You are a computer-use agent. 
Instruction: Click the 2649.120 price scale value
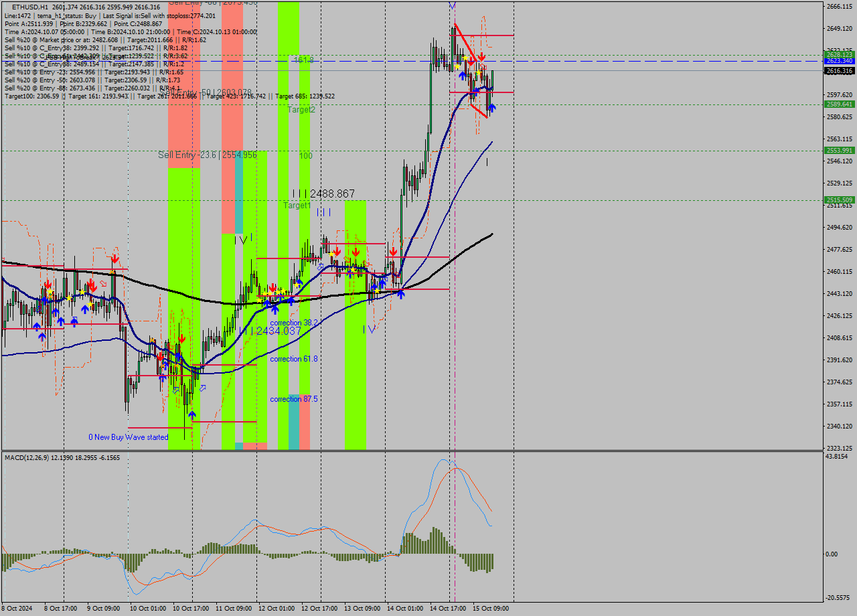point(840,29)
